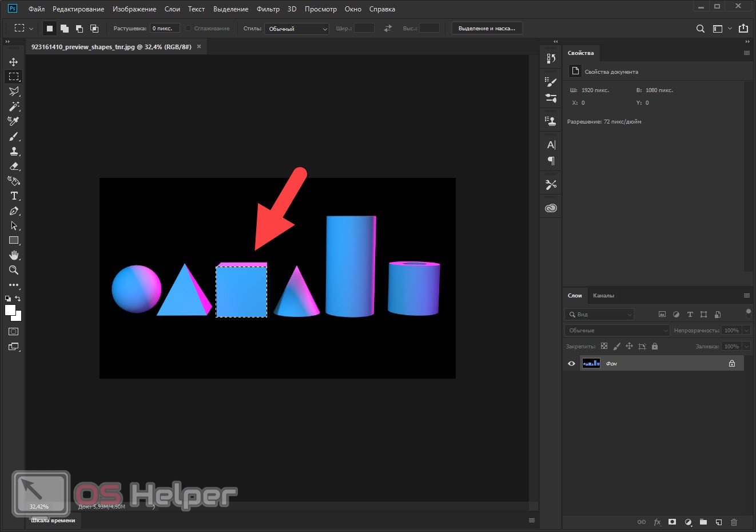Open the Изображение menu
756x532 pixels.
134,9
